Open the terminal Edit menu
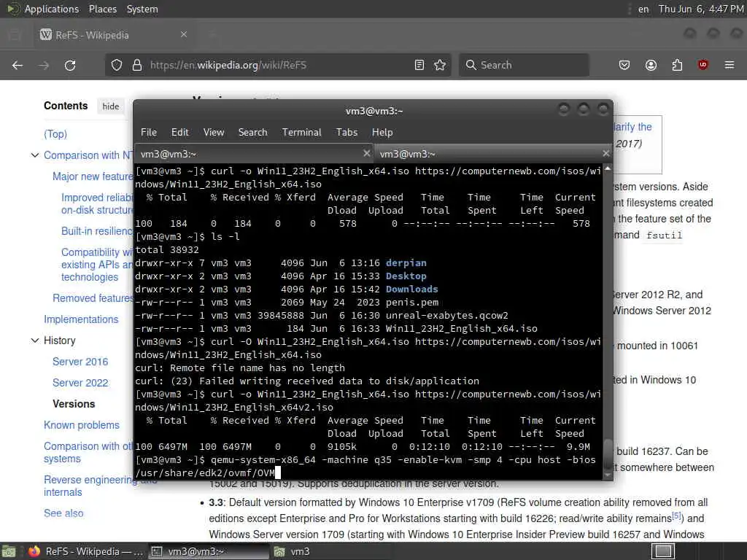Screen dimensions: 747x560 179,133
